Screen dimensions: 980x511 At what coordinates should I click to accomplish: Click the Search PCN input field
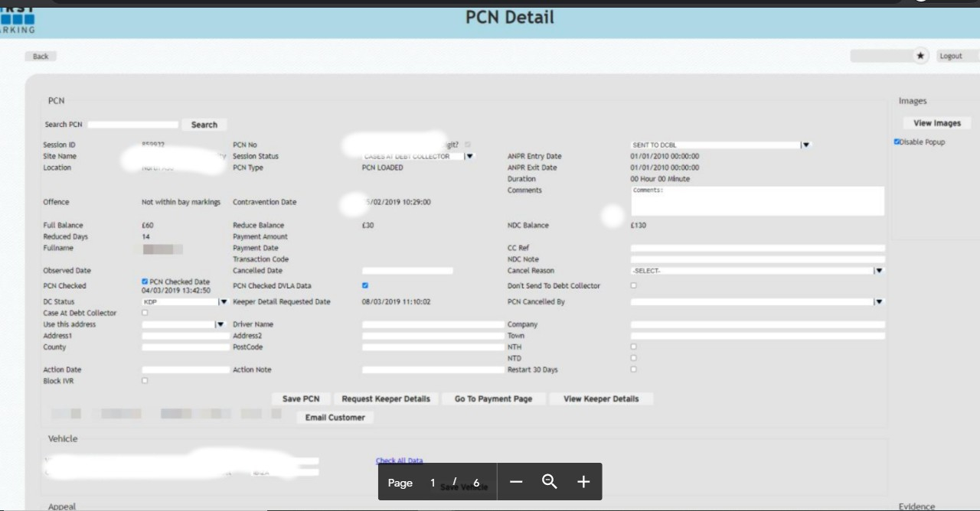[132, 125]
